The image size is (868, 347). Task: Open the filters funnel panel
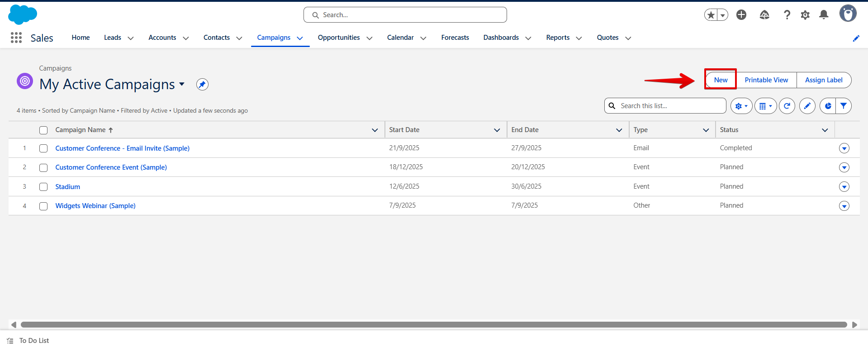point(844,106)
